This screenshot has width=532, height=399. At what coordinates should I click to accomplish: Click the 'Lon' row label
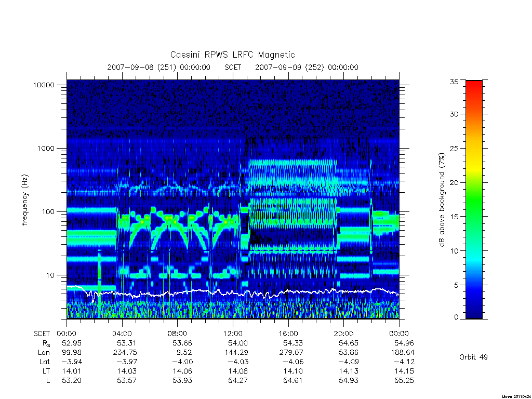pos(44,353)
